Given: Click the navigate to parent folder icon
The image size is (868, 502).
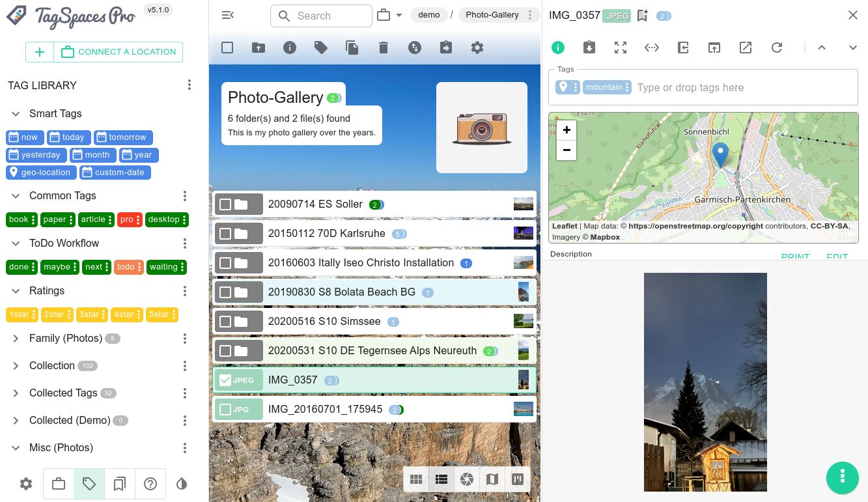Looking at the screenshot, I should (683, 48).
